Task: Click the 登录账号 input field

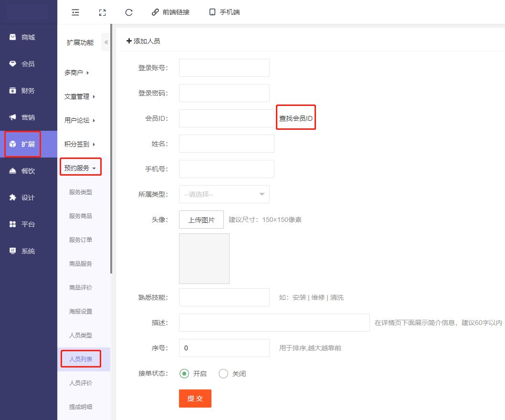Action: point(224,68)
